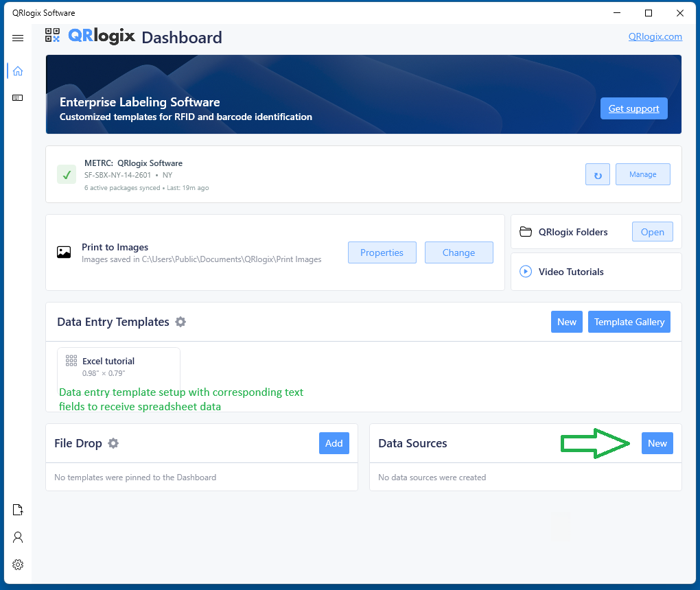
Task: Open the keyboard data entry sidebar icon
Action: click(x=18, y=98)
